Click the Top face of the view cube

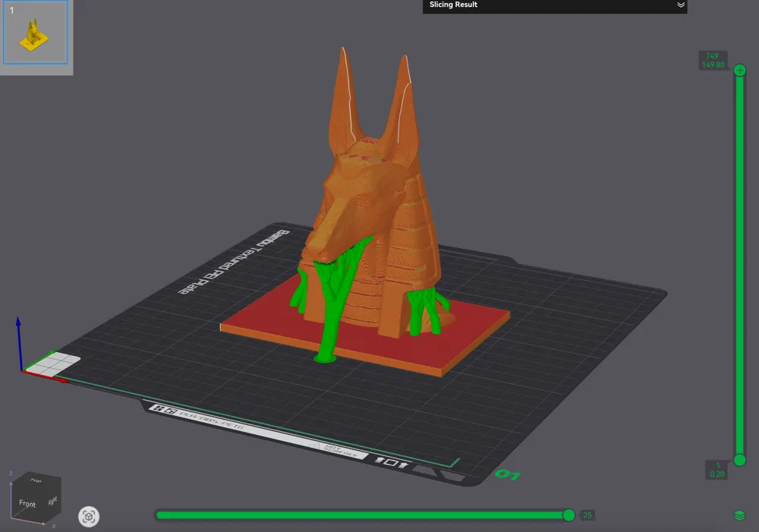click(36, 480)
